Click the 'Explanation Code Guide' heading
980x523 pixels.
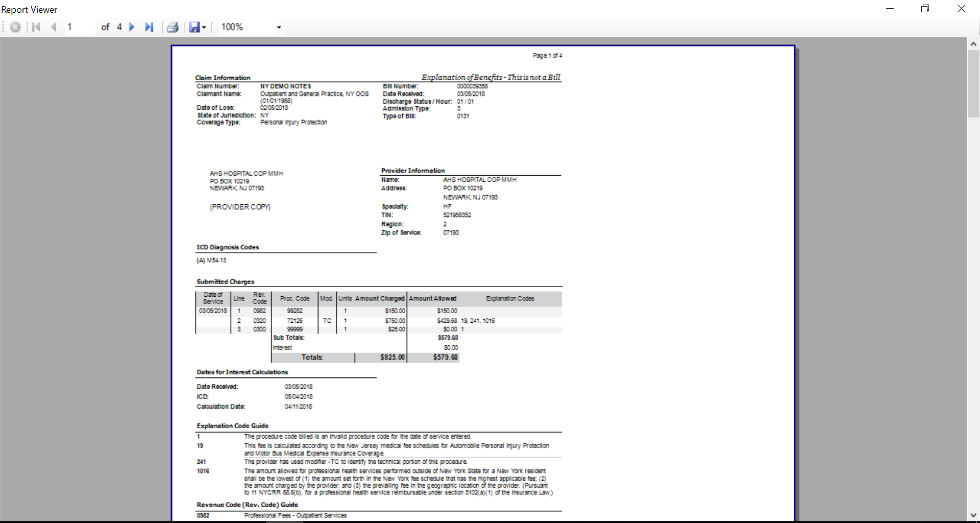click(232, 425)
